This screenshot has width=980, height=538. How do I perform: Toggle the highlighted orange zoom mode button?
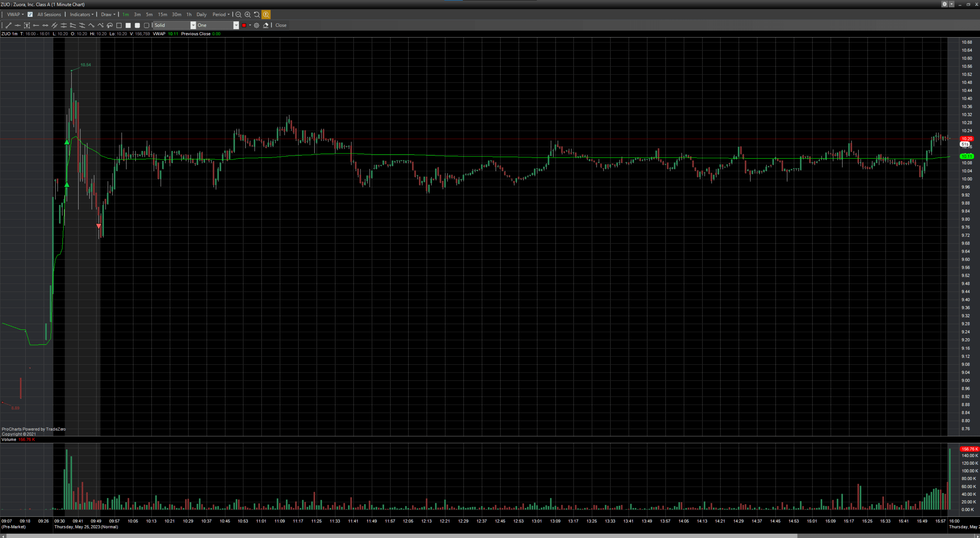(x=266, y=15)
